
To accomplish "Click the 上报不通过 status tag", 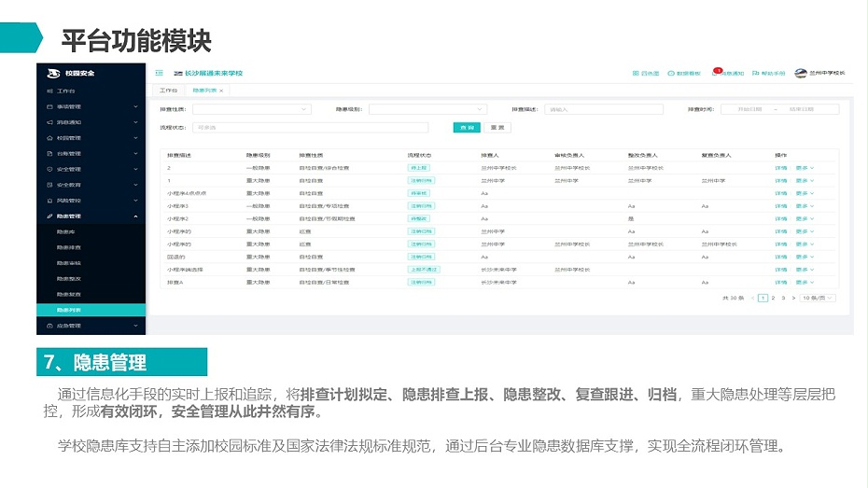I will tap(424, 270).
